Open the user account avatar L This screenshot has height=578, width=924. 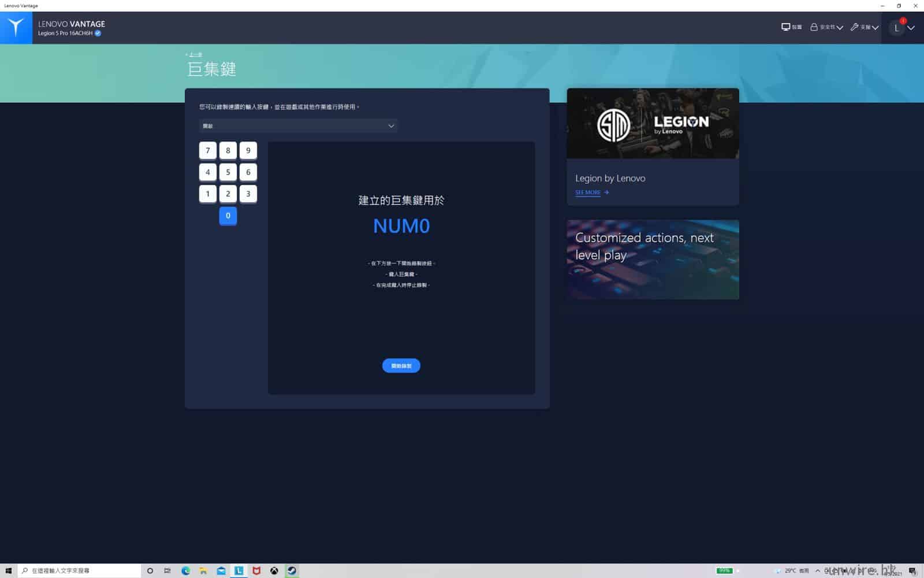tap(897, 28)
